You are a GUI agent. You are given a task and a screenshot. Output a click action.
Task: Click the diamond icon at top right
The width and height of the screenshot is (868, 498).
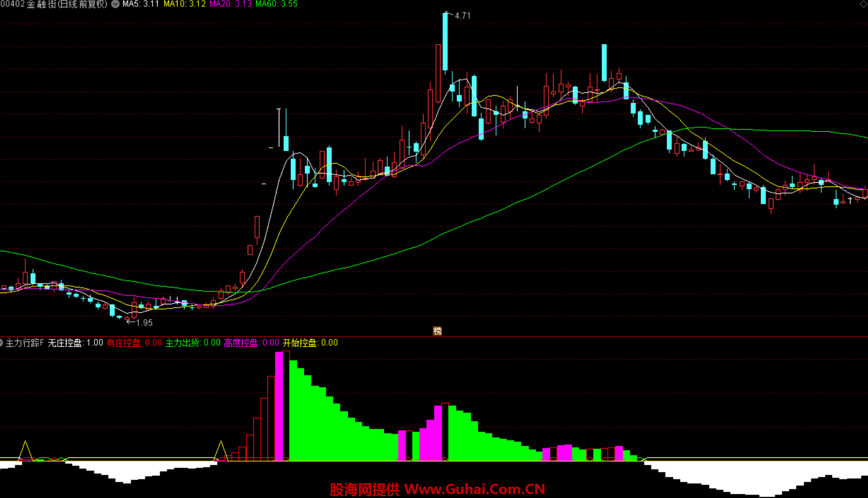tap(863, 4)
